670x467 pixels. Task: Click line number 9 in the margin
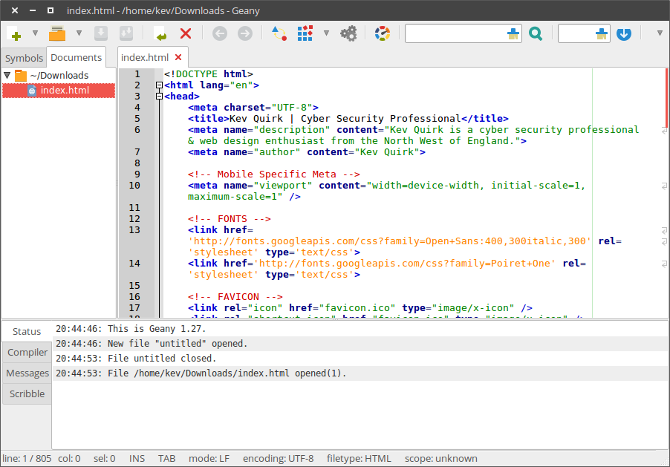137,174
